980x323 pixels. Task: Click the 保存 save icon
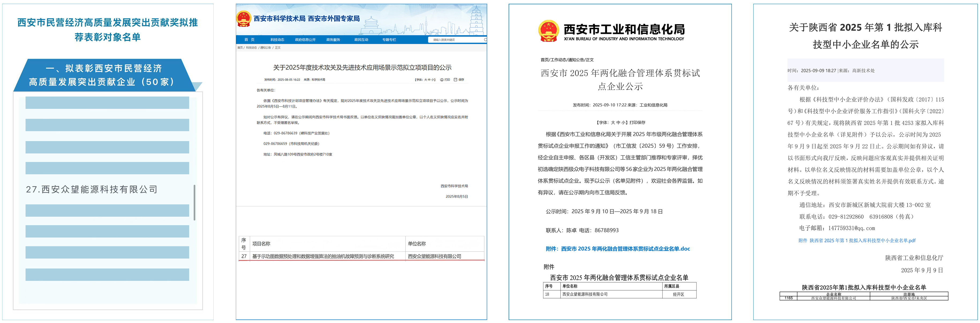coord(455,80)
